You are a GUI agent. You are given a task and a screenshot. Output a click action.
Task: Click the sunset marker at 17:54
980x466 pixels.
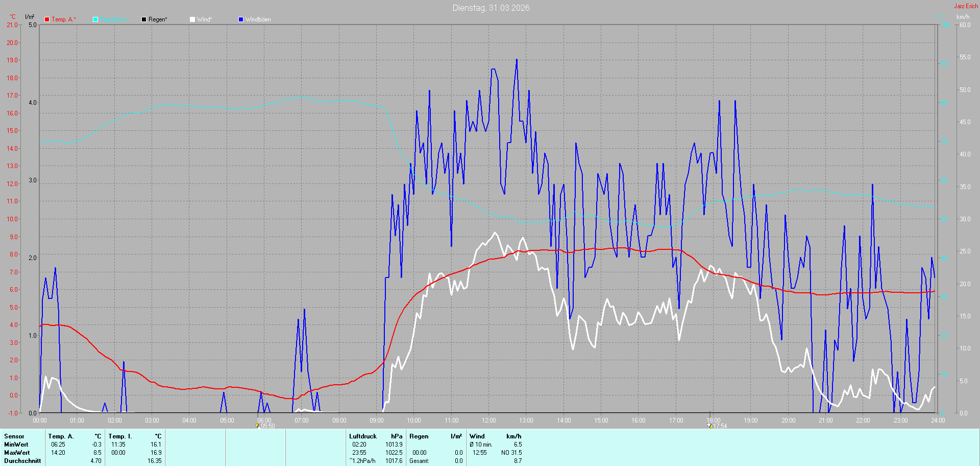pyautogui.click(x=709, y=425)
